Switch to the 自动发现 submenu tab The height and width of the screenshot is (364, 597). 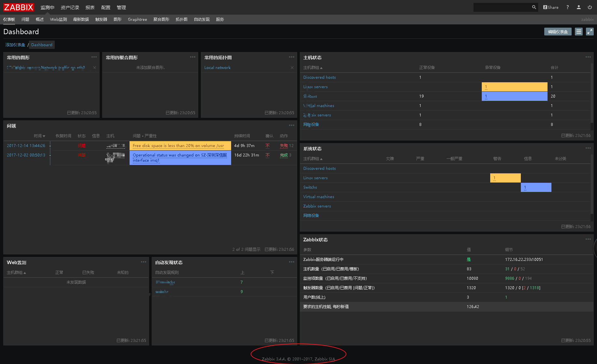[x=202, y=20]
